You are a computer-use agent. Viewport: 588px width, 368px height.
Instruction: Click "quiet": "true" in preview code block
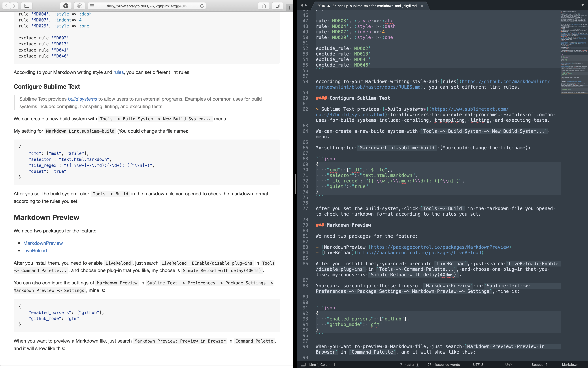47,171
